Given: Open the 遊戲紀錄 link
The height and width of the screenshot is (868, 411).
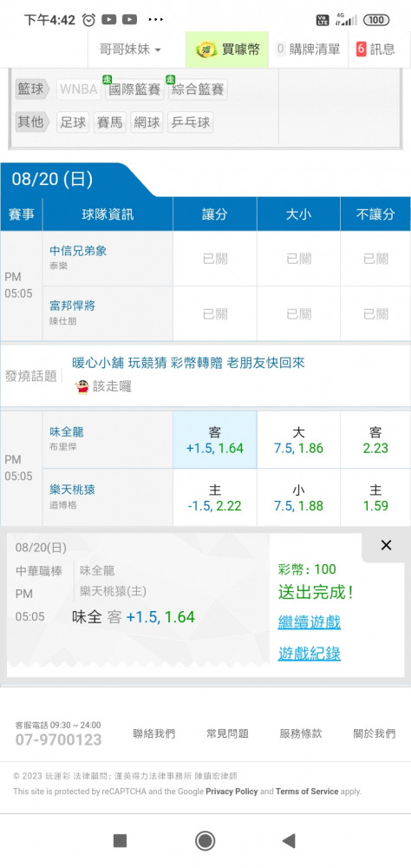Looking at the screenshot, I should [310, 654].
